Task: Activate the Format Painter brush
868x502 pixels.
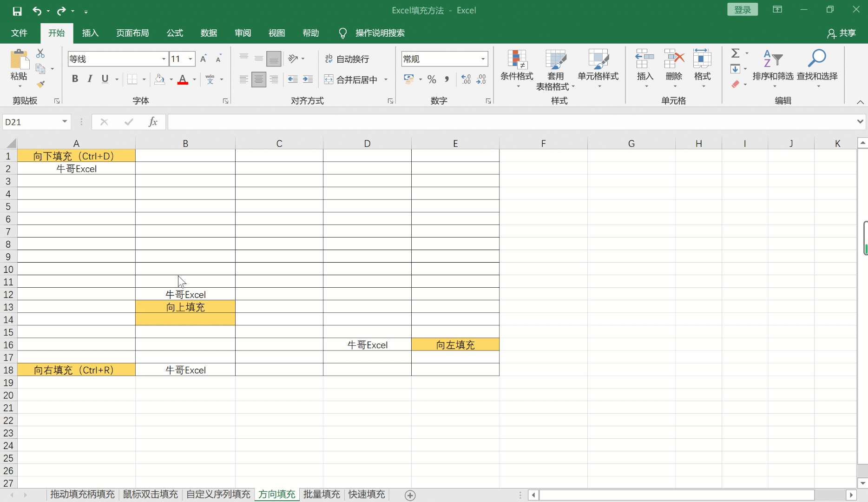Action: tap(40, 84)
